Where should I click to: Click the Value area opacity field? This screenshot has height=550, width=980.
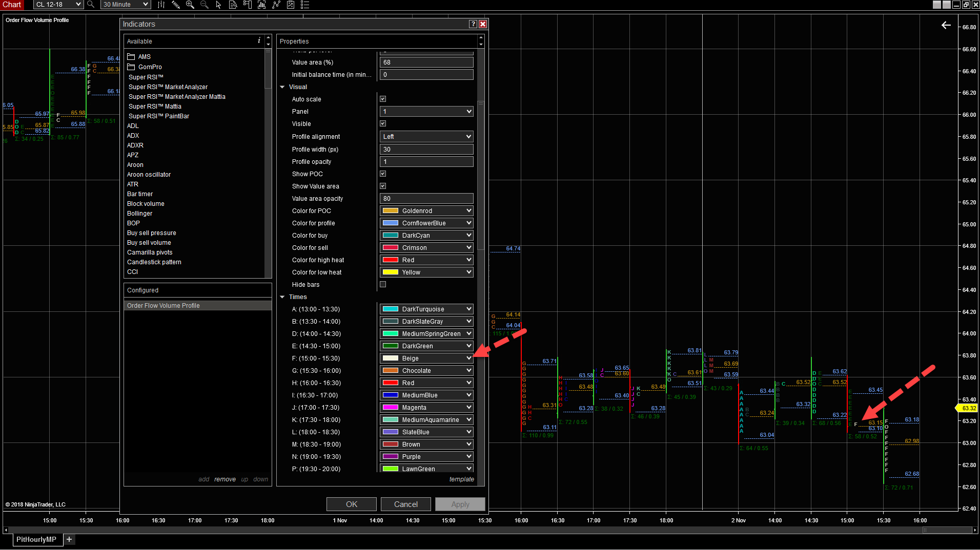coord(426,199)
